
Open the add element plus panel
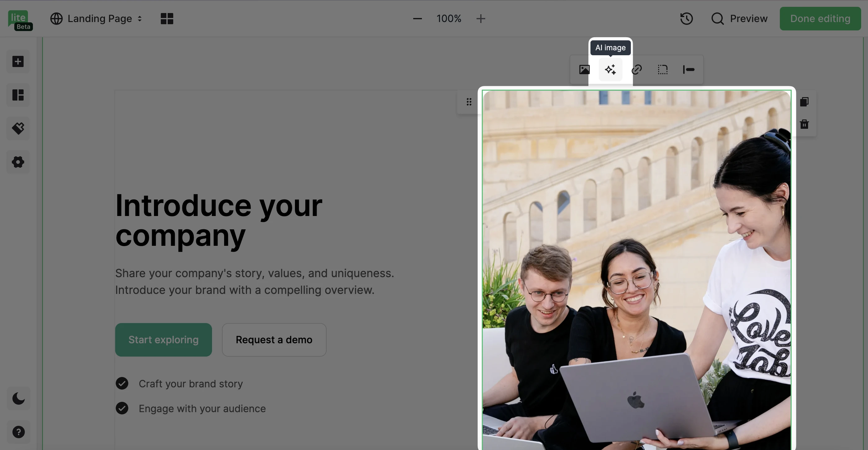[18, 62]
